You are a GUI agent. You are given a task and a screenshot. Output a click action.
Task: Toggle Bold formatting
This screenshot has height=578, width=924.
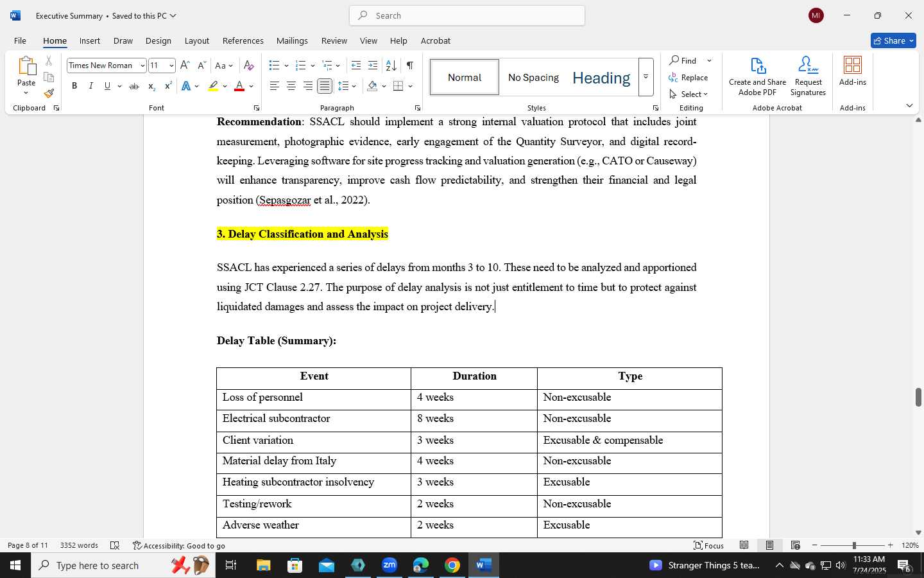pos(74,86)
